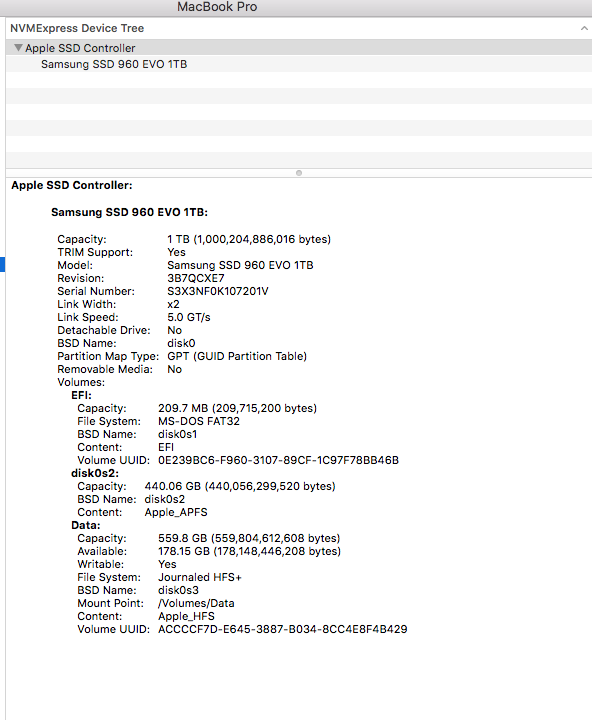592x720 pixels.
Task: Click the Volumes: label
Action: [x=81, y=382]
